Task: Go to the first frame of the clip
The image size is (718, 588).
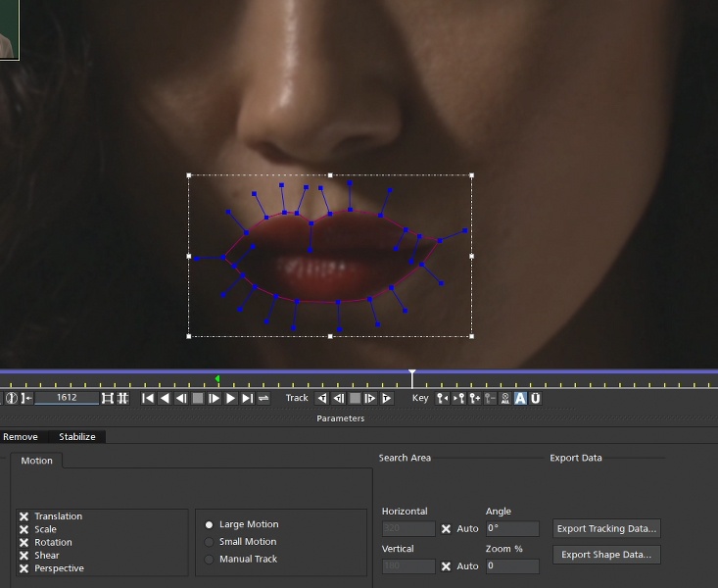Action: pos(148,398)
